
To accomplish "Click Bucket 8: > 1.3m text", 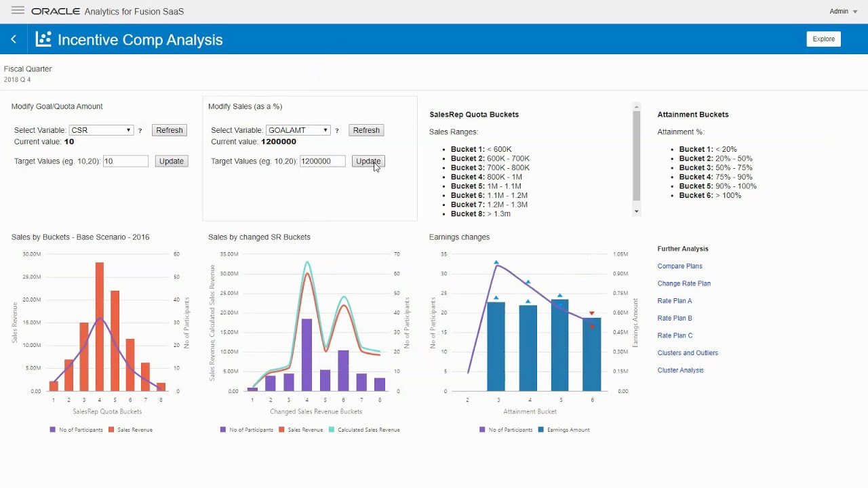I will 481,214.
